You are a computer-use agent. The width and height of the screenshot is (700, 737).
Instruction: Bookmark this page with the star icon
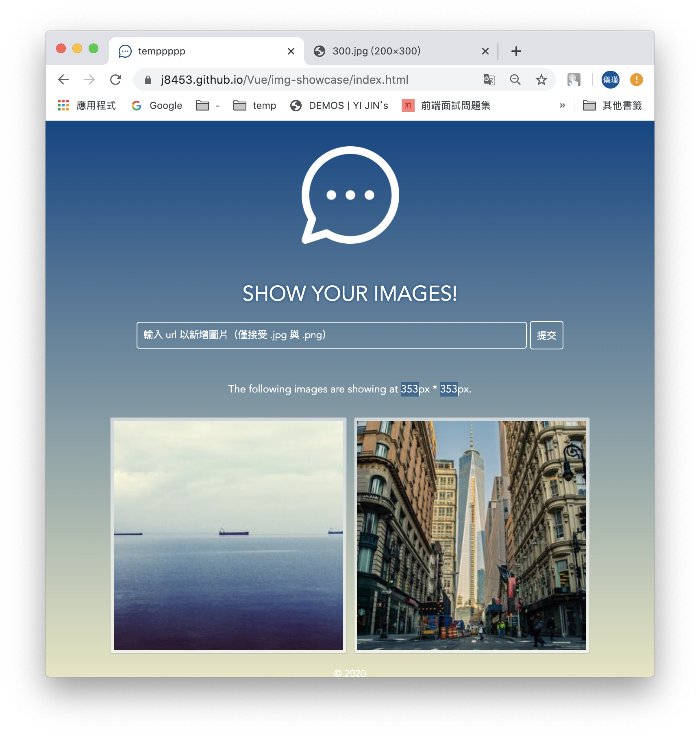541,80
